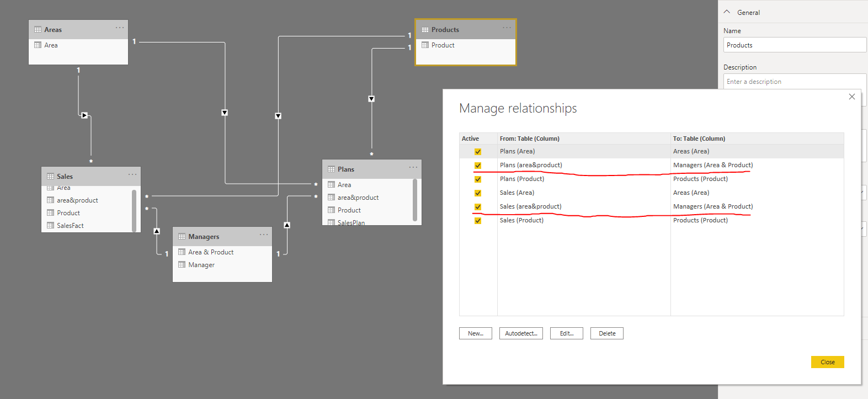Click the Areas table header icon

click(x=38, y=30)
